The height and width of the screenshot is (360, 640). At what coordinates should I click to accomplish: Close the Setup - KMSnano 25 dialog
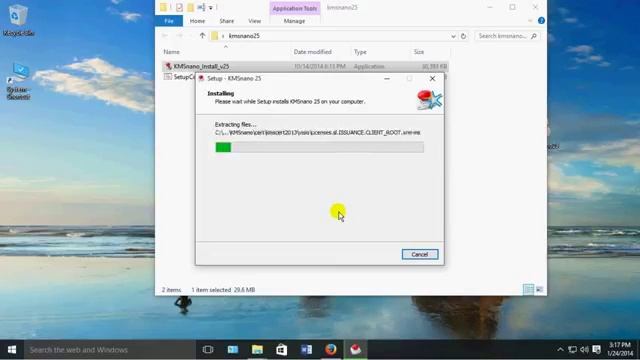tap(432, 78)
